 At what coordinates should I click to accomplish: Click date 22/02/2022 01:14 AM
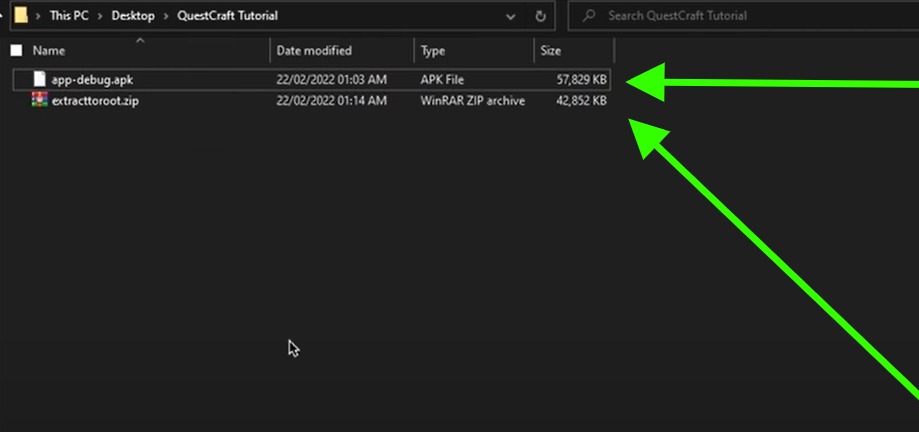coord(331,101)
